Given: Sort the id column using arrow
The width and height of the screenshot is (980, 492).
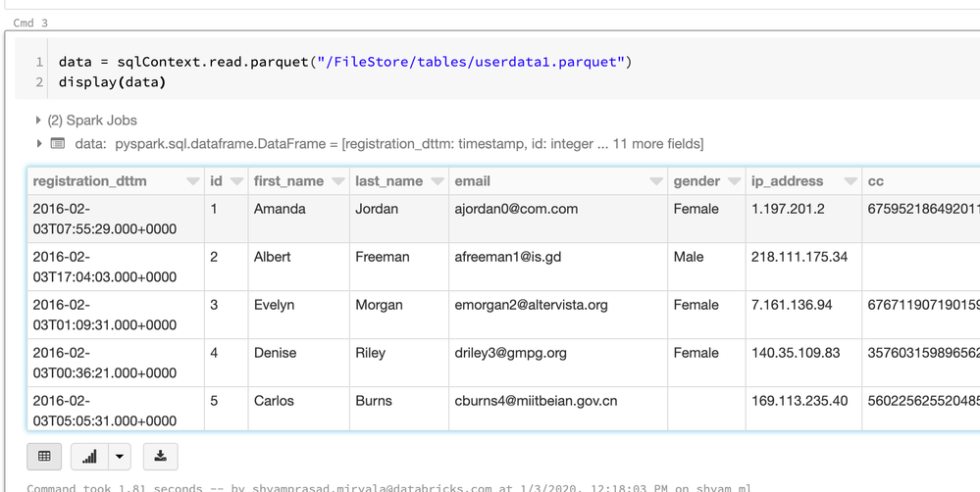Looking at the screenshot, I should (236, 182).
